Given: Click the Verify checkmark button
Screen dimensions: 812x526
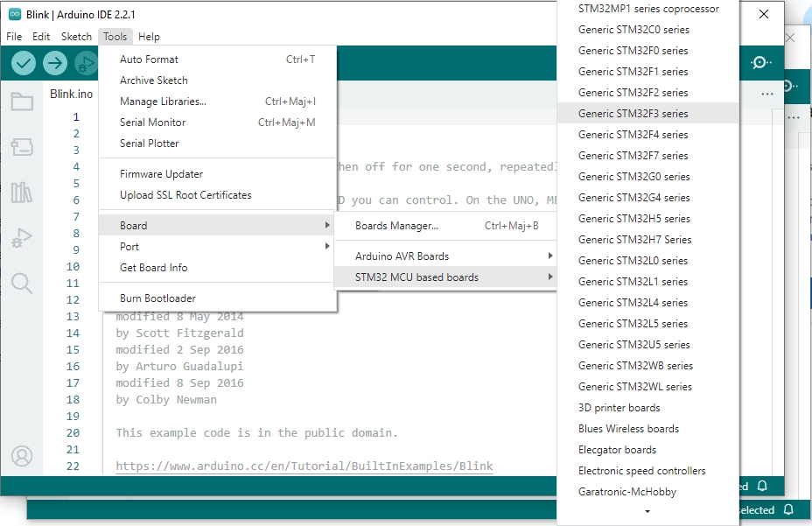Looking at the screenshot, I should click(x=24, y=63).
